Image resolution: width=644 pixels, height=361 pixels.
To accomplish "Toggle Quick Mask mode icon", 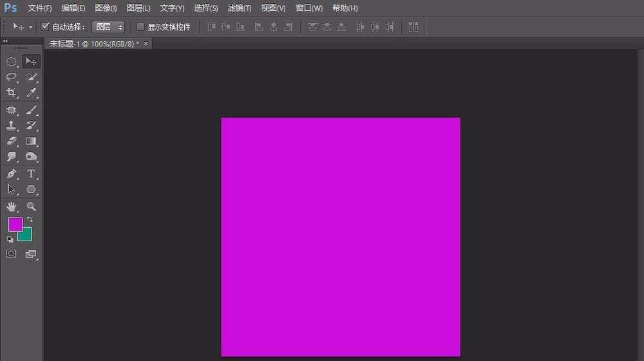I will 11,254.
